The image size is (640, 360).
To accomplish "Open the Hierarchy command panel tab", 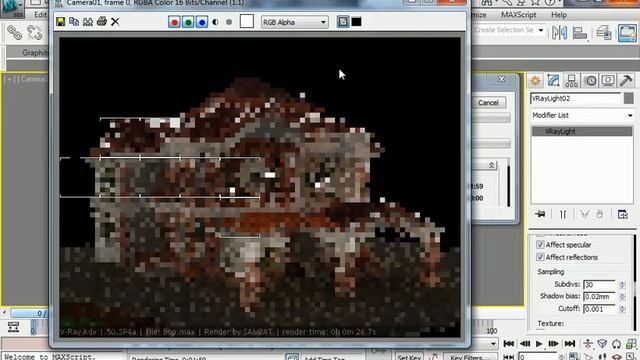I will 572,80.
